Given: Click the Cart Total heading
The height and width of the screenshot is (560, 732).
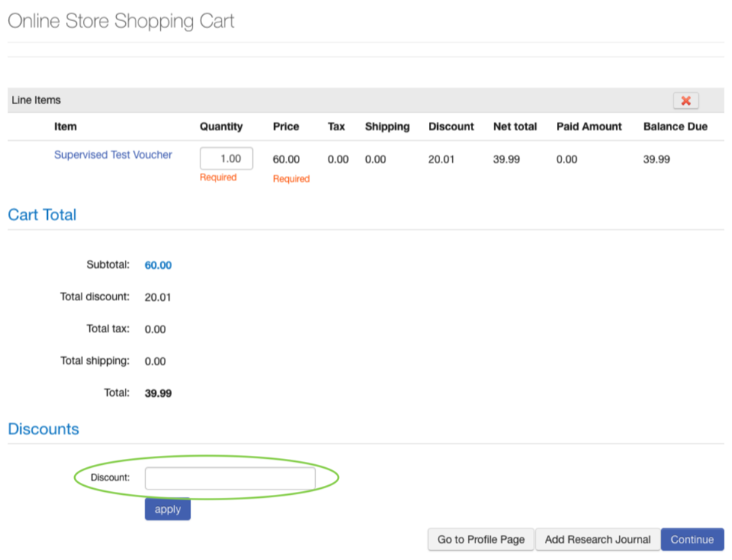Looking at the screenshot, I should click(42, 214).
